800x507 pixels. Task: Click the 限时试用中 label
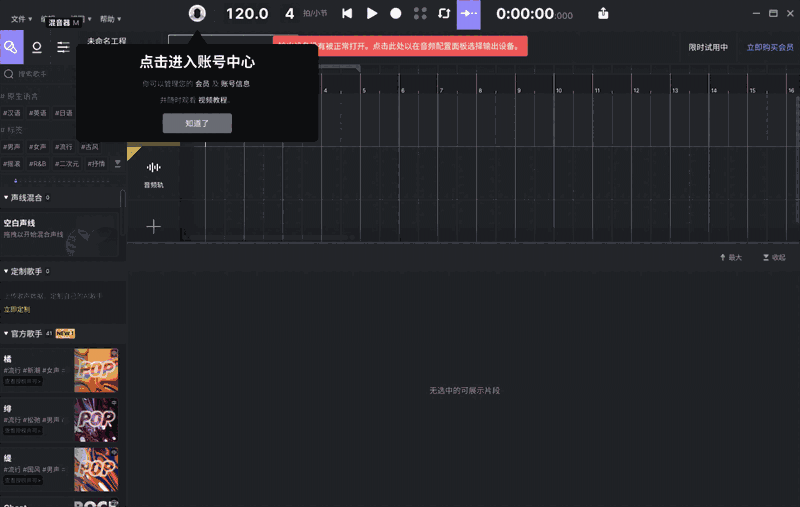pyautogui.click(x=708, y=47)
